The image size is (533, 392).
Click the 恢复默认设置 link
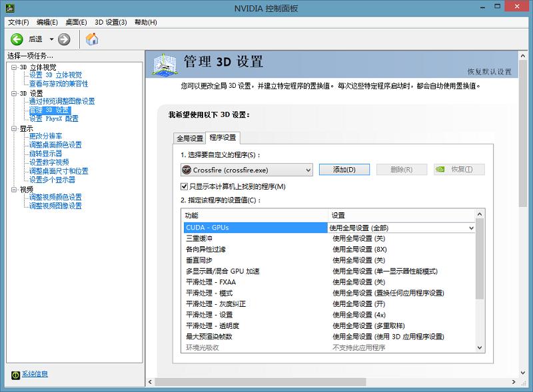click(489, 71)
